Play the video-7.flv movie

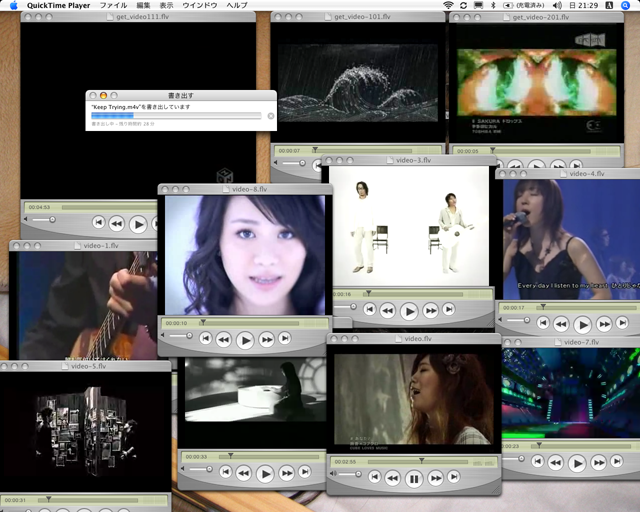[577, 463]
